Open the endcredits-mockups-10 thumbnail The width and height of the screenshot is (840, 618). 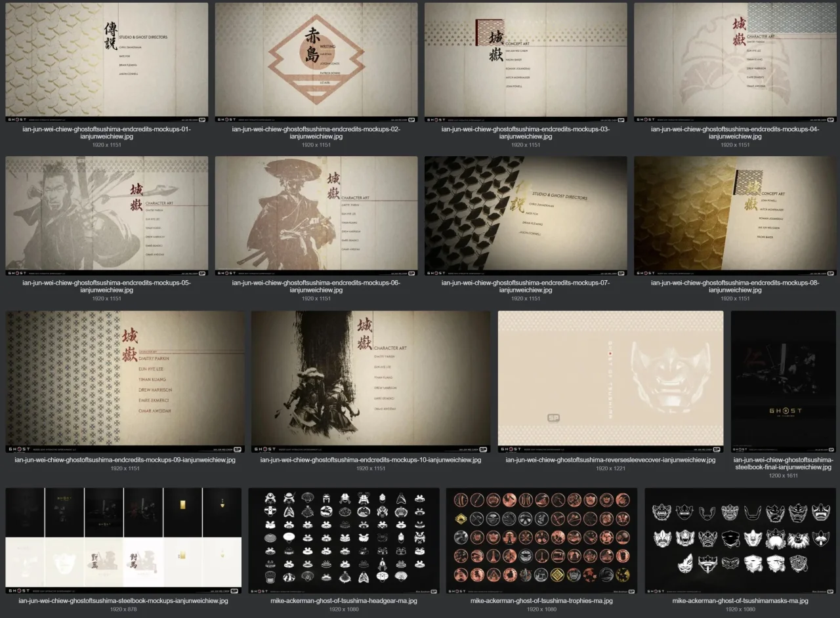pos(371,382)
